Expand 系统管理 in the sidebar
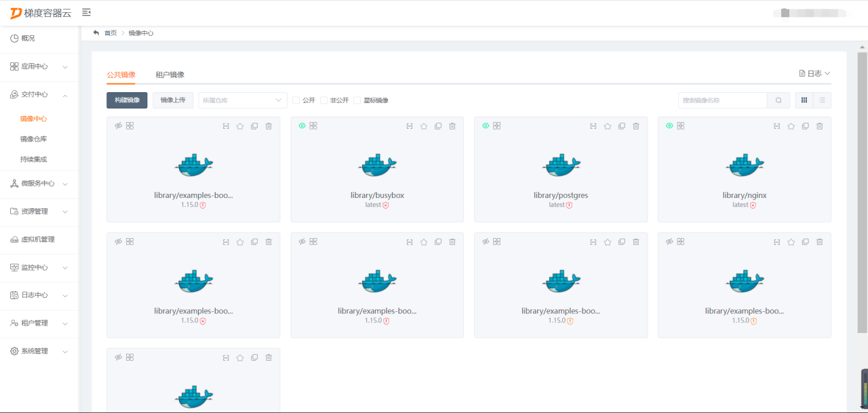The image size is (868, 413). 39,351
